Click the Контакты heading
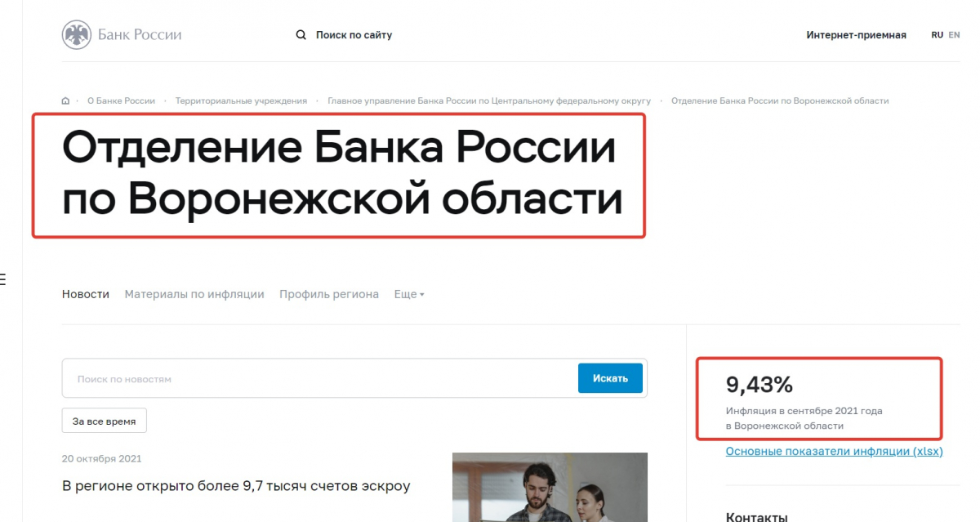The height and width of the screenshot is (522, 980). pos(757,516)
